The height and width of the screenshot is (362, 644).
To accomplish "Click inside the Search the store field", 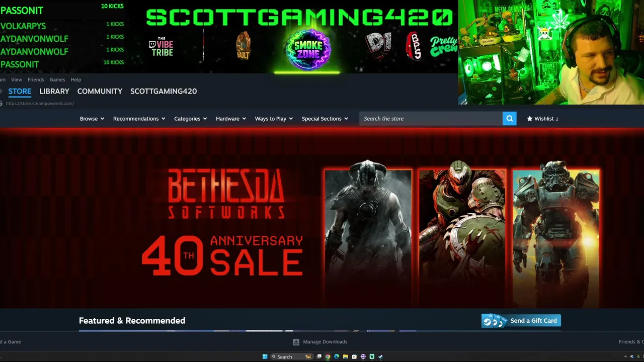I will pyautogui.click(x=431, y=119).
